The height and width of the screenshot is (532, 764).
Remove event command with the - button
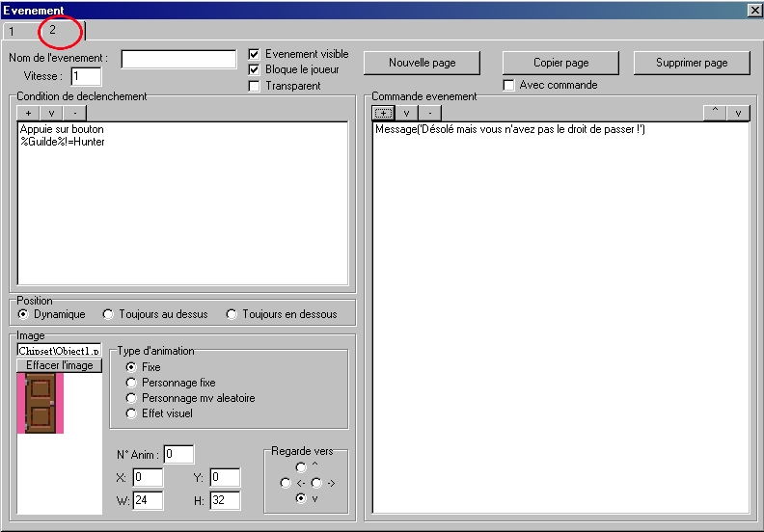429,113
